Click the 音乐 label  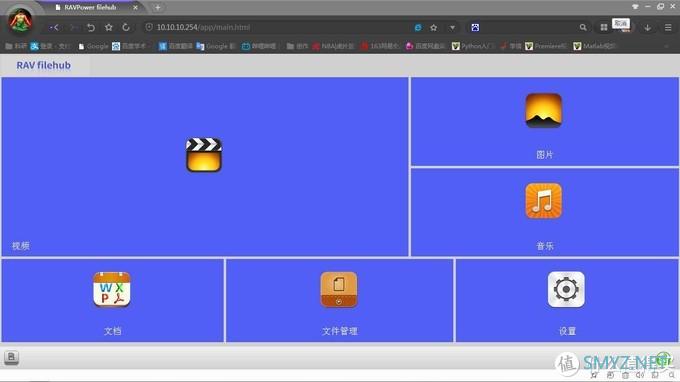(x=545, y=246)
